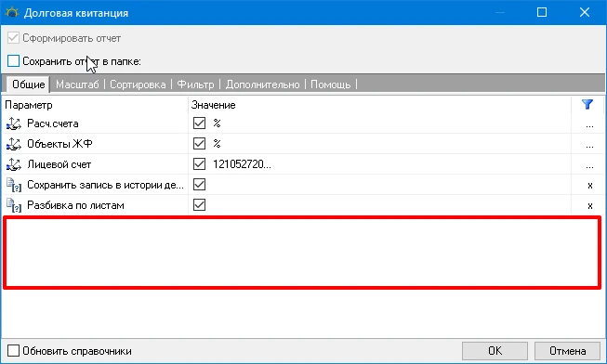Close the Долговая квитанция window
The width and height of the screenshot is (607, 364).
coord(585,12)
